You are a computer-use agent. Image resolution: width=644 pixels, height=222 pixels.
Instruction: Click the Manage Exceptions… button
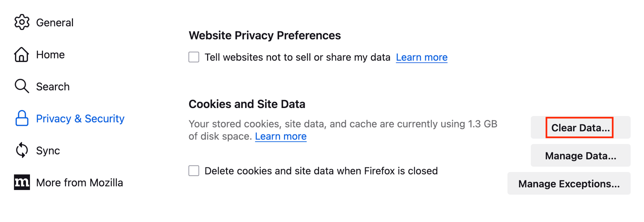569,183
